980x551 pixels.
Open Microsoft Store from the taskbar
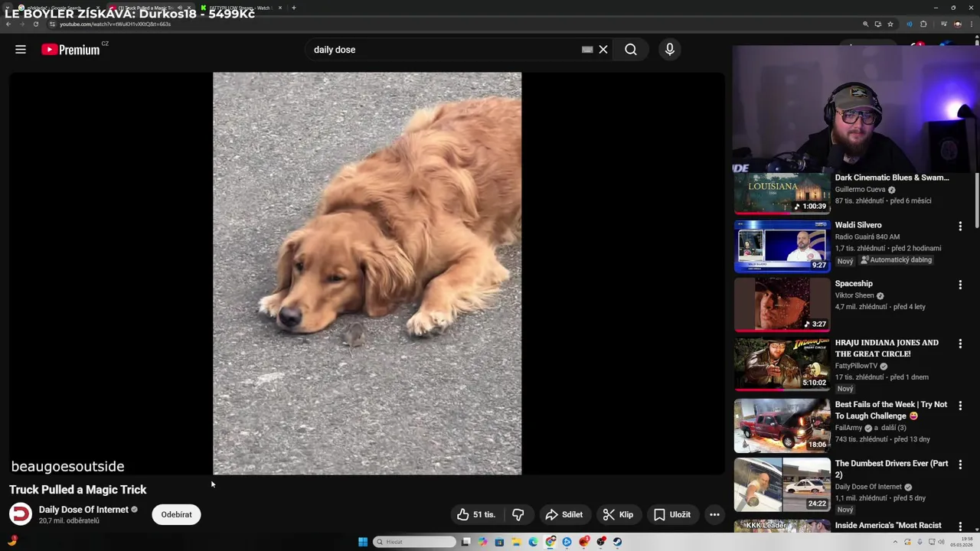pos(499,542)
